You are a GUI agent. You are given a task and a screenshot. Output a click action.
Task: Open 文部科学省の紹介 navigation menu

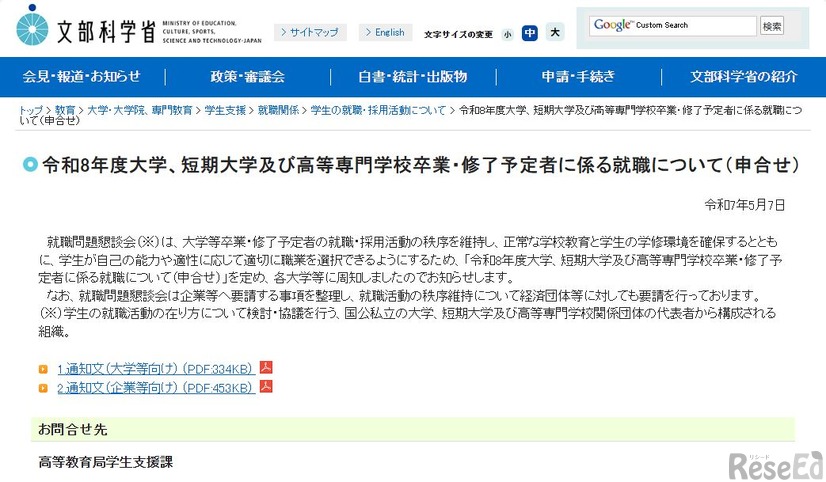coord(743,76)
